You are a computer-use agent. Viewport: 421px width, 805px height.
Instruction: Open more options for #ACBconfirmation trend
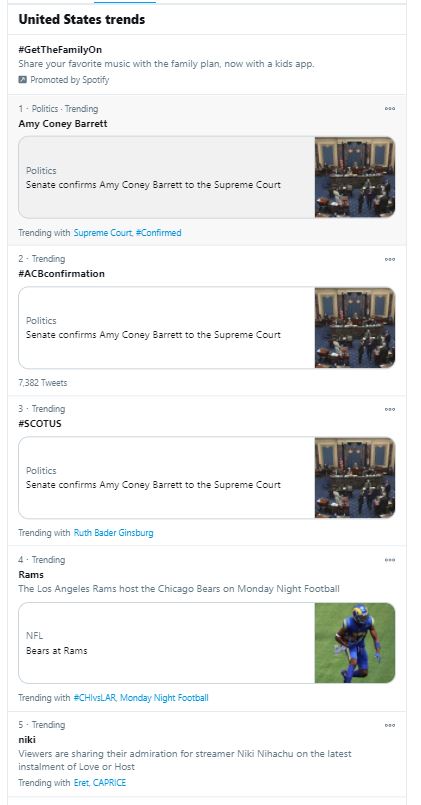pos(390,259)
